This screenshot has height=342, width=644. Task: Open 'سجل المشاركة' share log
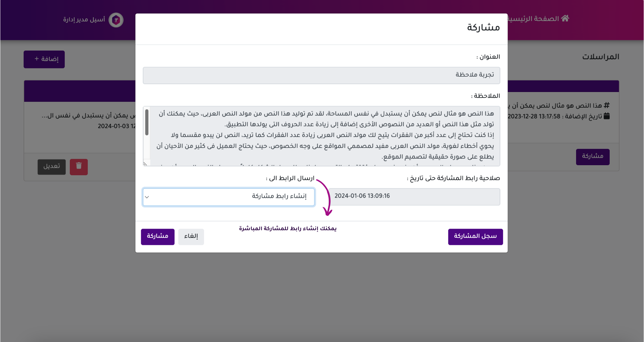click(x=475, y=236)
